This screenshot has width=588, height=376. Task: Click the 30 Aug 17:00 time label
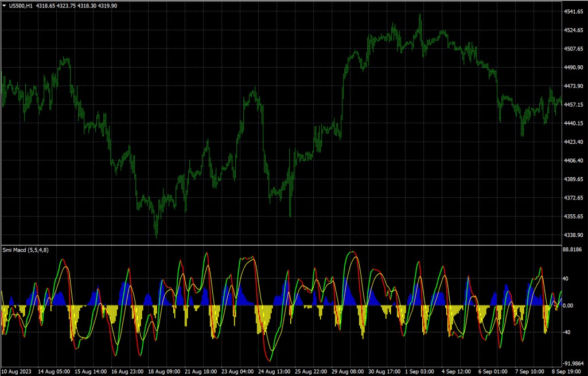(x=384, y=372)
